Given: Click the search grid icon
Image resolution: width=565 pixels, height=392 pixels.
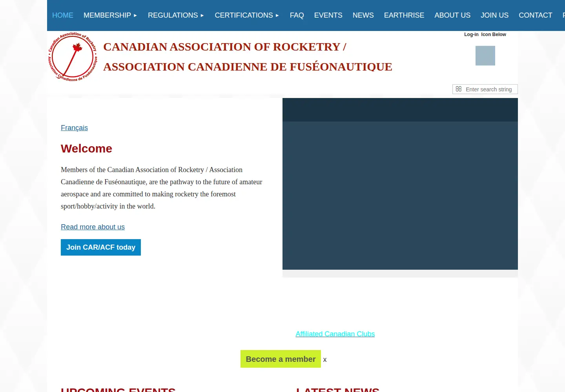Looking at the screenshot, I should coord(459,89).
